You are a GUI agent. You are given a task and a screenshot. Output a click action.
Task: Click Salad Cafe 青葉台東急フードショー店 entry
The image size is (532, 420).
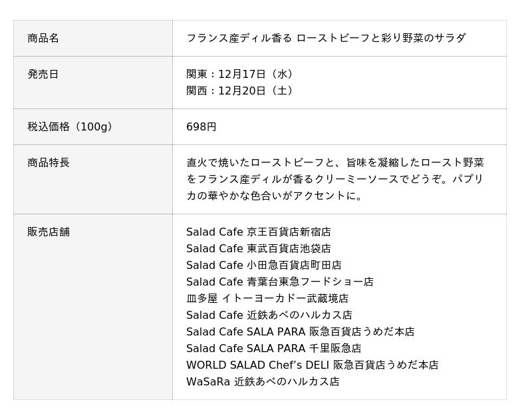(x=279, y=282)
